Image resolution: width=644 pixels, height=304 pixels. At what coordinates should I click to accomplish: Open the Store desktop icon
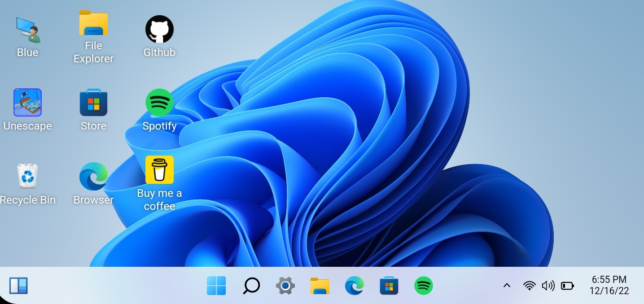(x=93, y=110)
